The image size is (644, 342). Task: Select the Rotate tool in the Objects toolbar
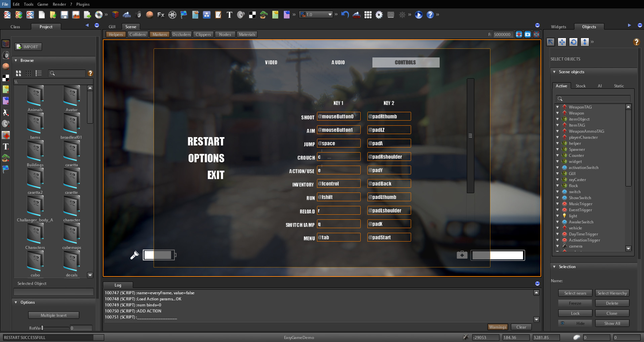pos(573,42)
